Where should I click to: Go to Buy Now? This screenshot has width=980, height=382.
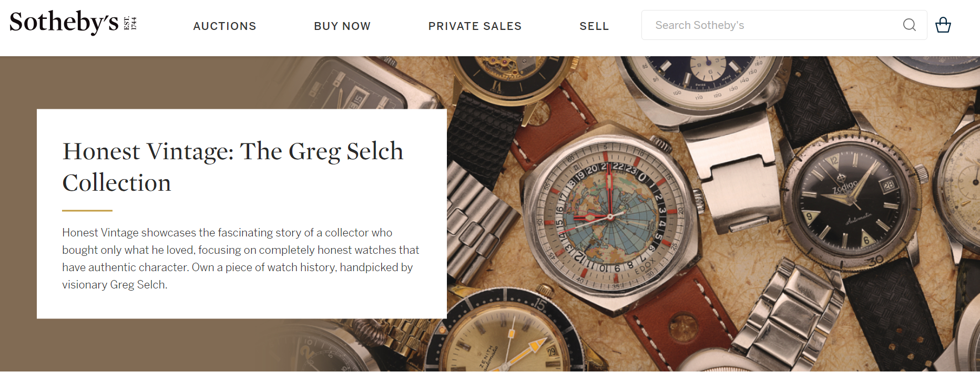pyautogui.click(x=342, y=26)
